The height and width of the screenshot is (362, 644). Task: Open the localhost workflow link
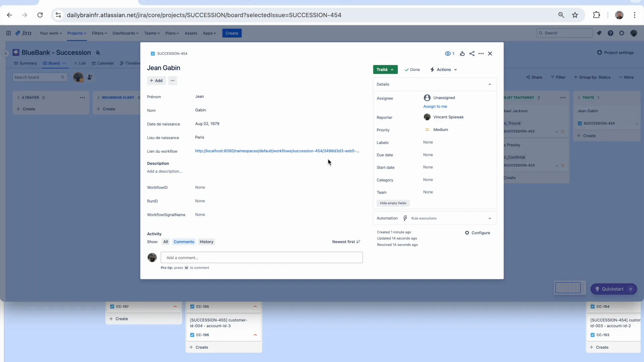pyautogui.click(x=277, y=151)
